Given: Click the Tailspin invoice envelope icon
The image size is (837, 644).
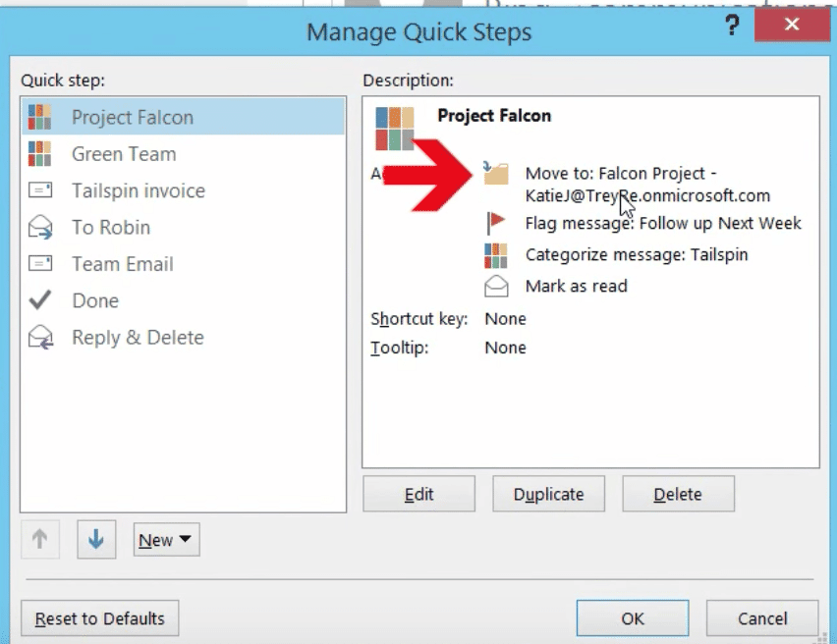Looking at the screenshot, I should [x=40, y=190].
